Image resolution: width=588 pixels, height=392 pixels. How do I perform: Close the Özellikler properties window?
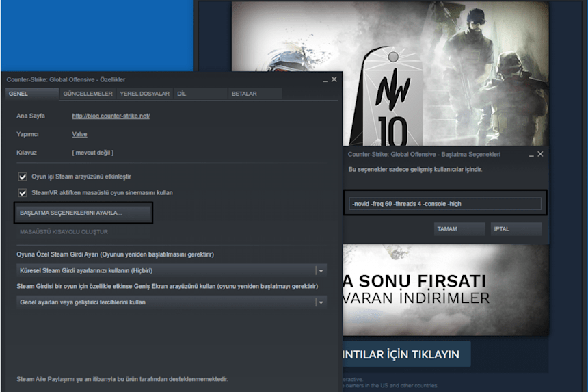[334, 79]
